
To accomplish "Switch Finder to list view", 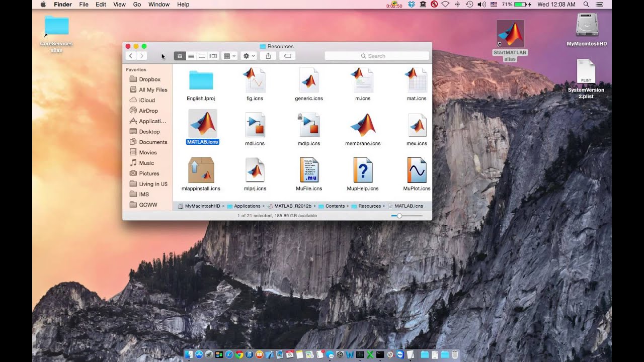I will point(191,56).
